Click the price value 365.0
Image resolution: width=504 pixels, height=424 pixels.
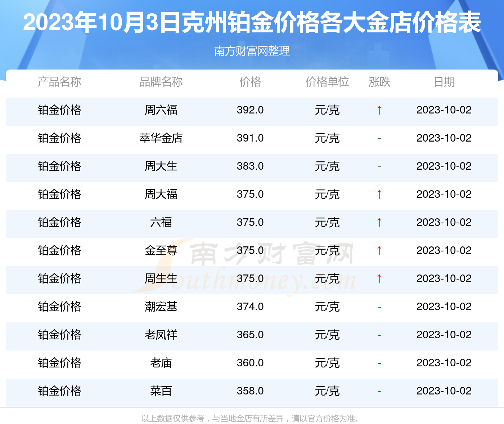tap(250, 335)
